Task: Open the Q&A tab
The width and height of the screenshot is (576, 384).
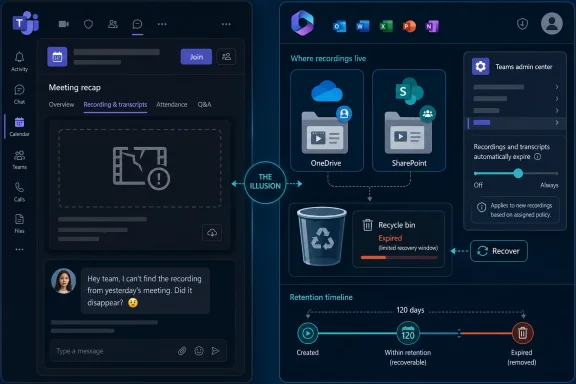Action: coord(204,105)
